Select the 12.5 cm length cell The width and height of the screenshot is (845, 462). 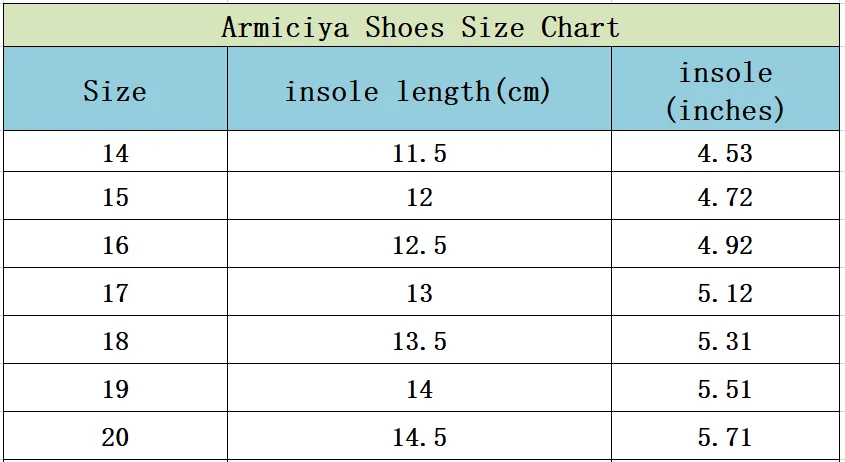click(419, 245)
